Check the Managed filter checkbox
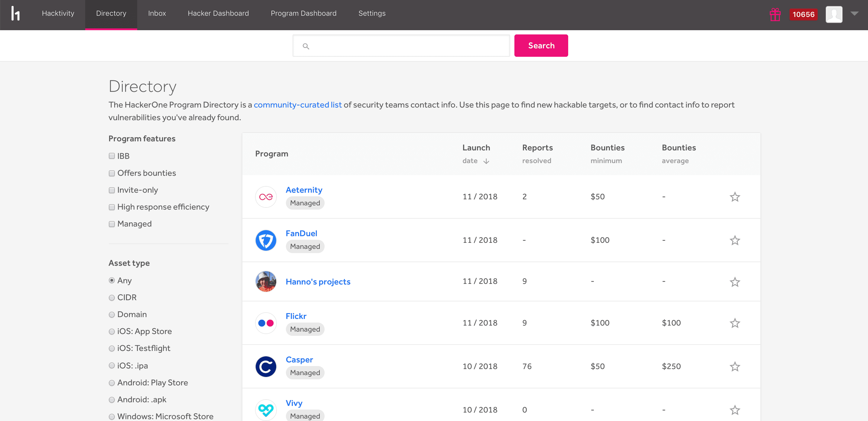The width and height of the screenshot is (868, 421). [x=112, y=224]
